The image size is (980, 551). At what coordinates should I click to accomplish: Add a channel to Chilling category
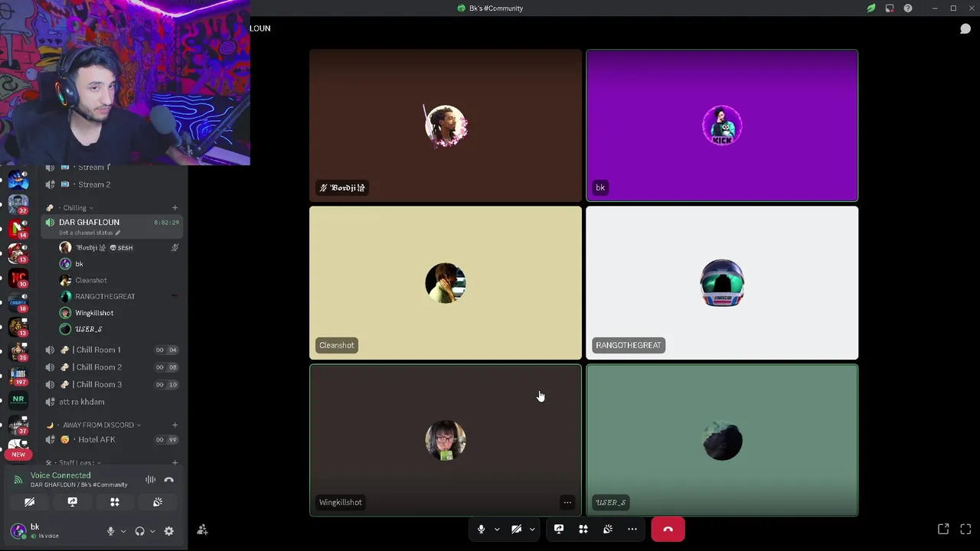click(175, 207)
